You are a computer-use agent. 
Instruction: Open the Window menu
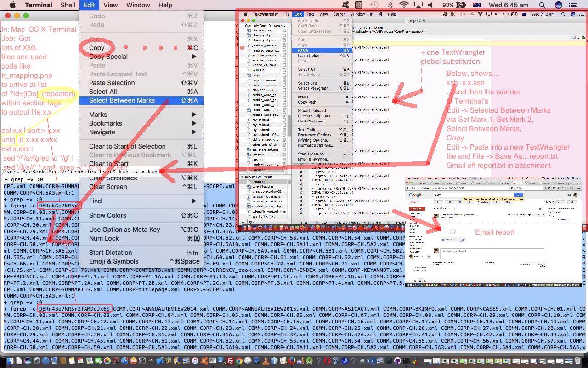point(138,5)
